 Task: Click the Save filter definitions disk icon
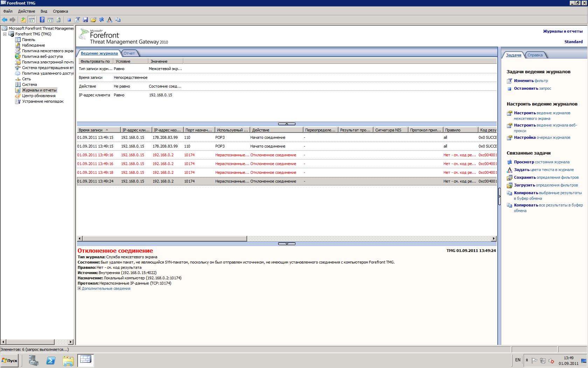(85, 20)
